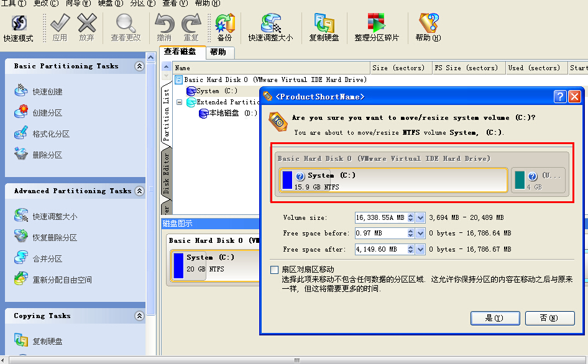Click the 快速模式 toolbar icon
Viewport: 588px width, 364px height.
[19, 29]
